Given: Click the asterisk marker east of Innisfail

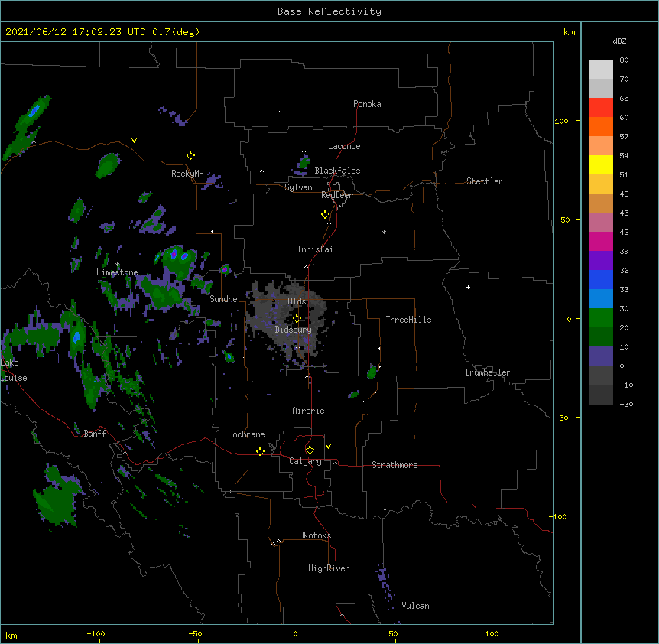Looking at the screenshot, I should 384,232.
